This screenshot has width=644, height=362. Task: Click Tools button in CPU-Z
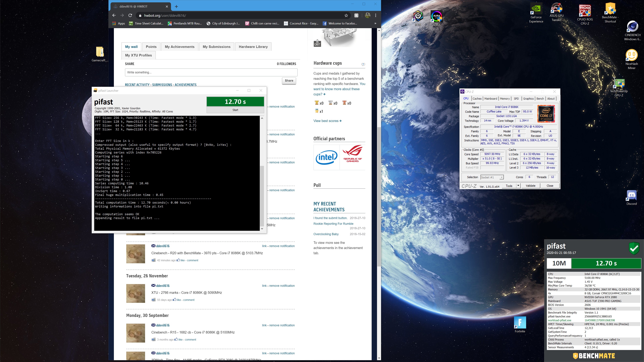[x=509, y=186]
